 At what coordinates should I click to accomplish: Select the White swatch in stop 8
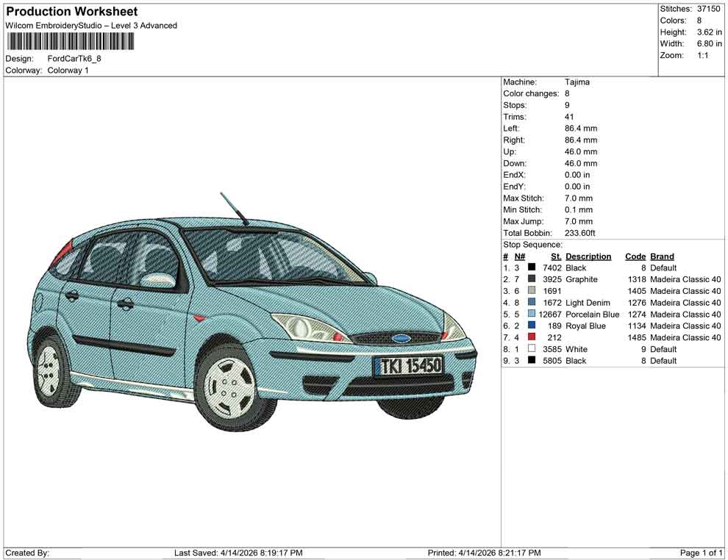[x=531, y=349]
